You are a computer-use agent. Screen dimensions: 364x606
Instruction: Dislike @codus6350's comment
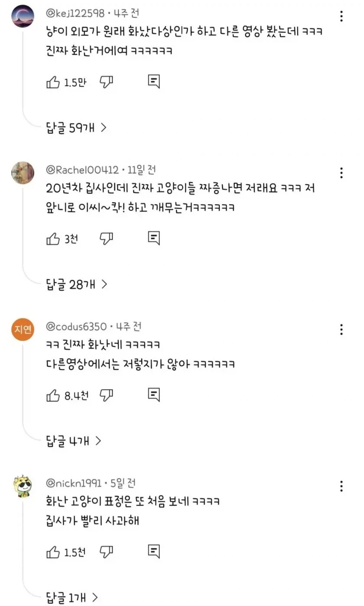106,394
